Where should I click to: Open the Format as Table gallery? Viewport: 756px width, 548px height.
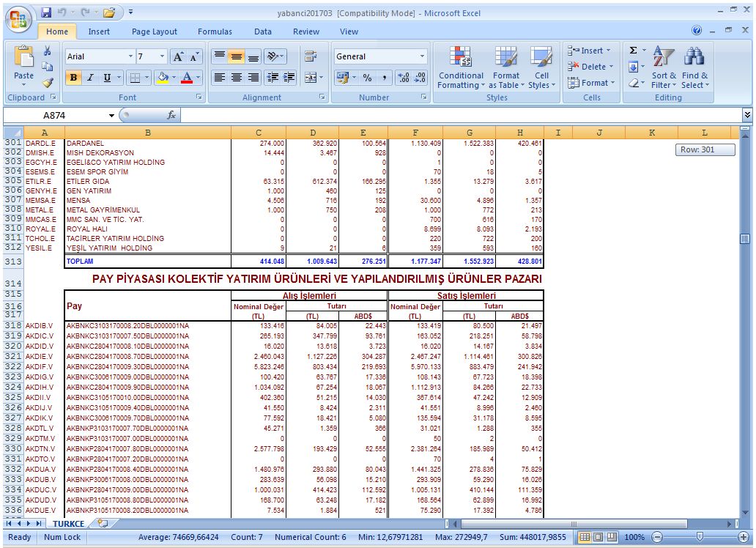[505, 67]
